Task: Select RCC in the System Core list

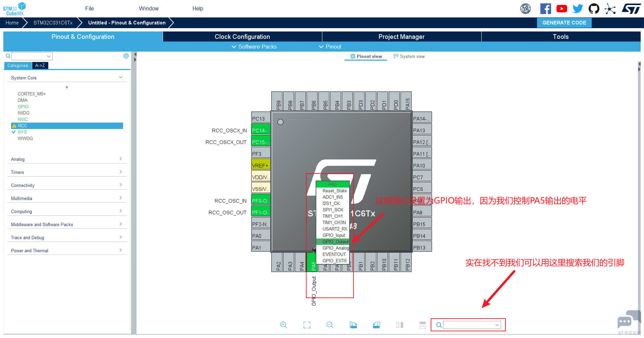Action: [67, 126]
